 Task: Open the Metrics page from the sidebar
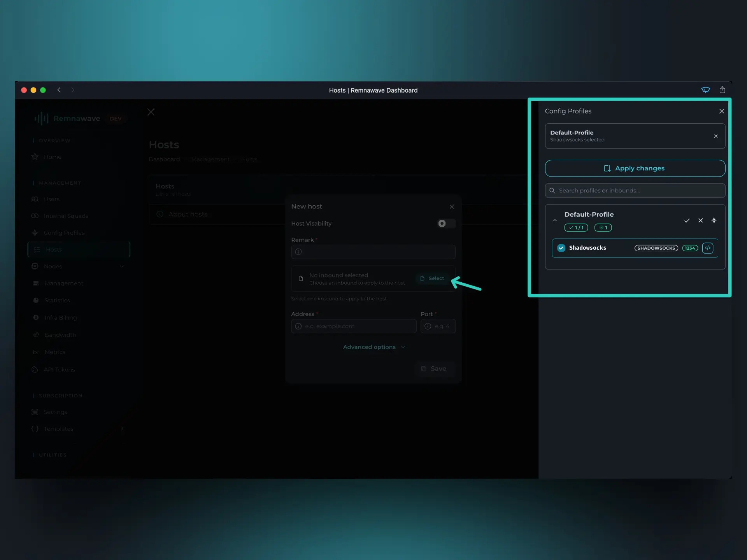[x=55, y=352]
